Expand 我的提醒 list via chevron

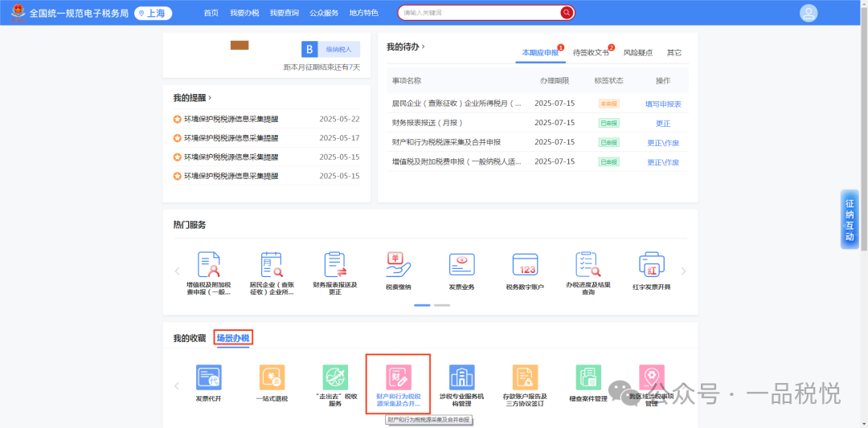(x=210, y=98)
